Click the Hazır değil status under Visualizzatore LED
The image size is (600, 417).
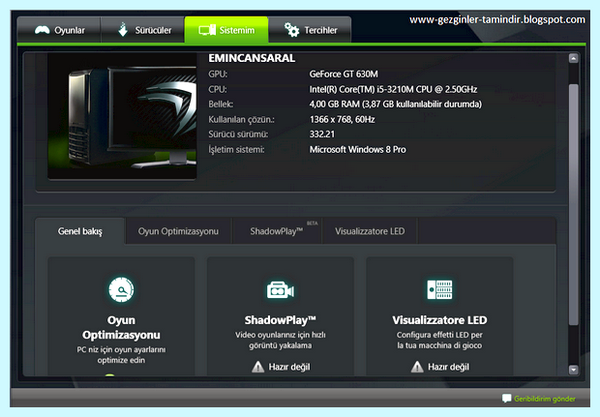point(448,367)
